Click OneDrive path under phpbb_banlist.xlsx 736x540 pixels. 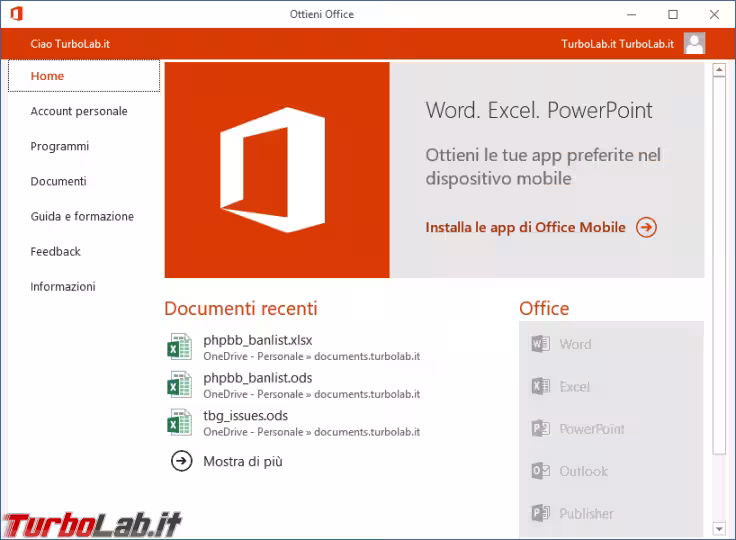tap(312, 356)
